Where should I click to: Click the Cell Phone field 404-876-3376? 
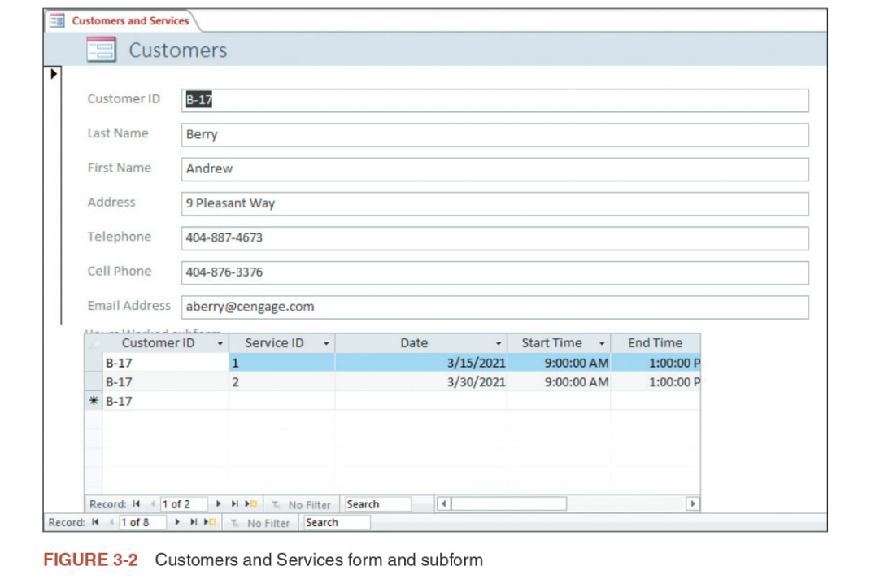click(494, 272)
